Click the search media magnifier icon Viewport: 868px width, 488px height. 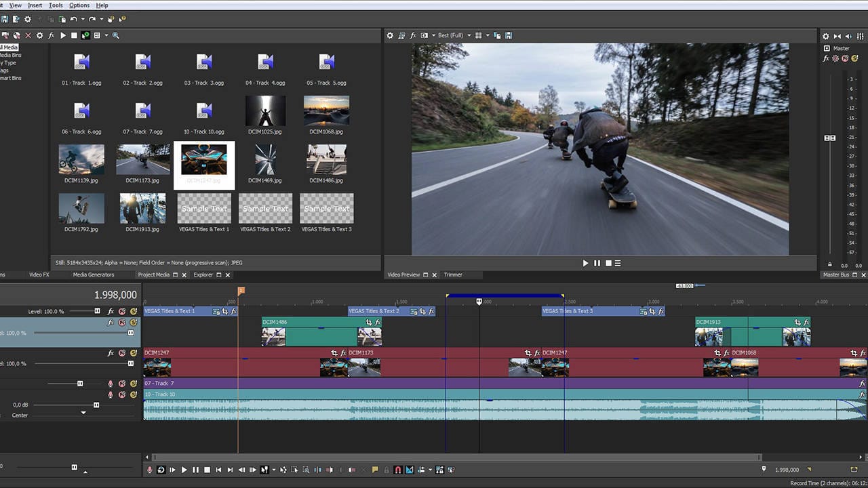(116, 35)
